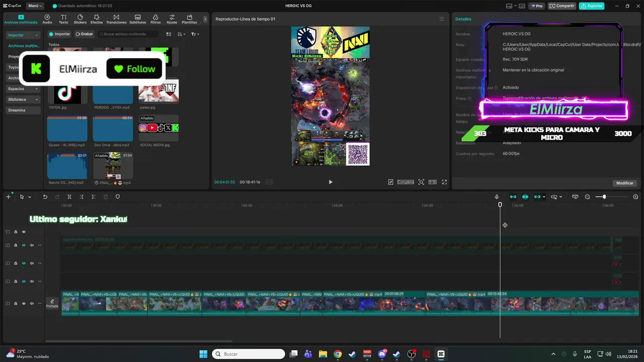The height and width of the screenshot is (362, 644).
Task: Click the zoom out timeline icon
Action: click(587, 197)
